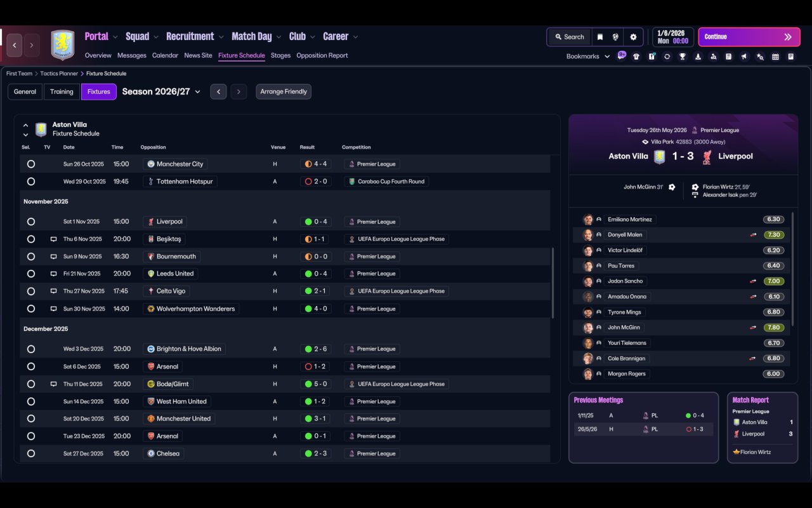Select the Manchester City fixture radio button
Screen dimensions: 812x508
point(31,164)
